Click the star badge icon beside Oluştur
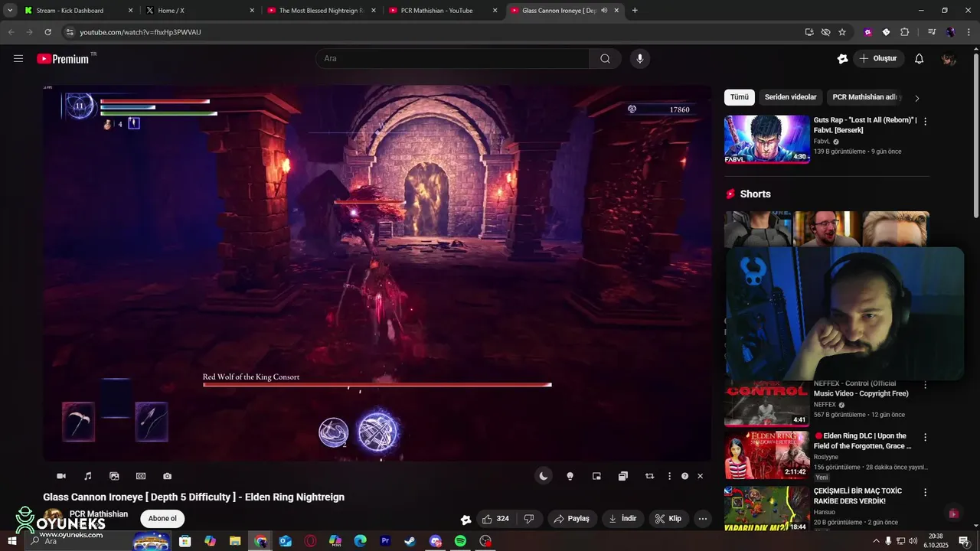This screenshot has width=980, height=551. [x=842, y=59]
